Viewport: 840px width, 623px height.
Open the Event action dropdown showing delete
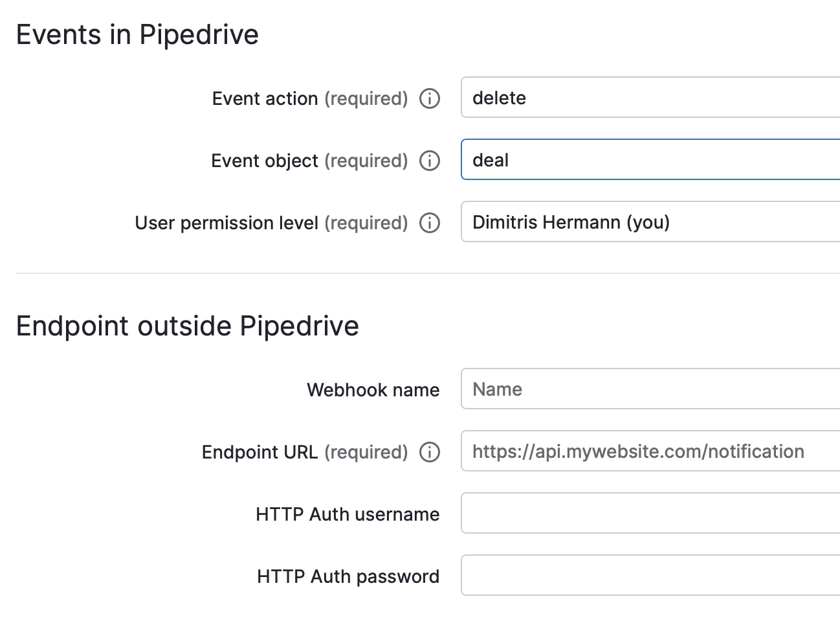tap(650, 97)
